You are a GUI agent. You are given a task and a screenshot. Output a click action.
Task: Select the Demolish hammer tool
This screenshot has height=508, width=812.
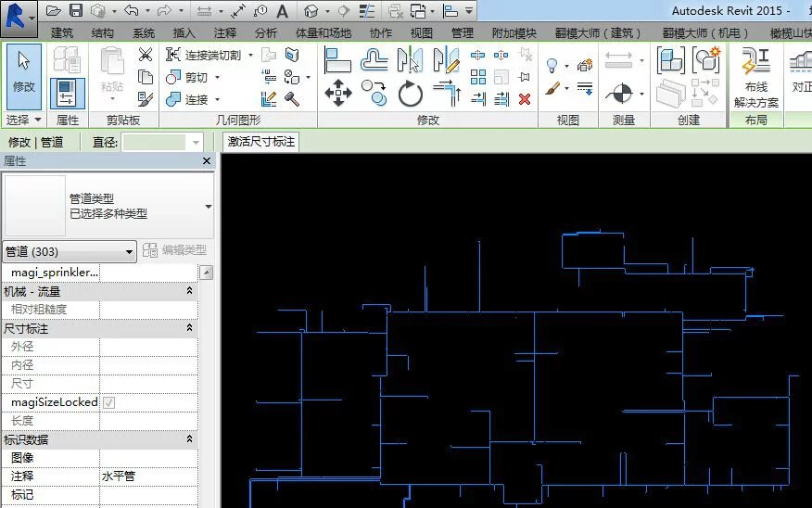click(292, 99)
